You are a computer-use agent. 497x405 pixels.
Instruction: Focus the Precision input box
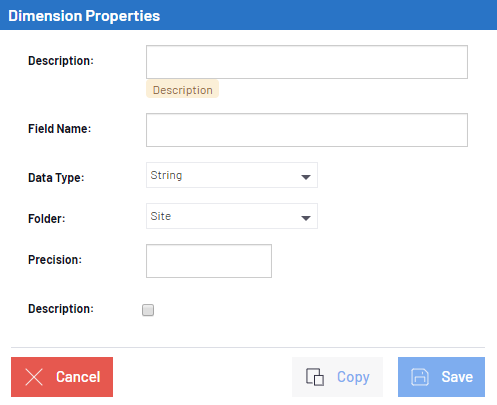click(x=209, y=261)
